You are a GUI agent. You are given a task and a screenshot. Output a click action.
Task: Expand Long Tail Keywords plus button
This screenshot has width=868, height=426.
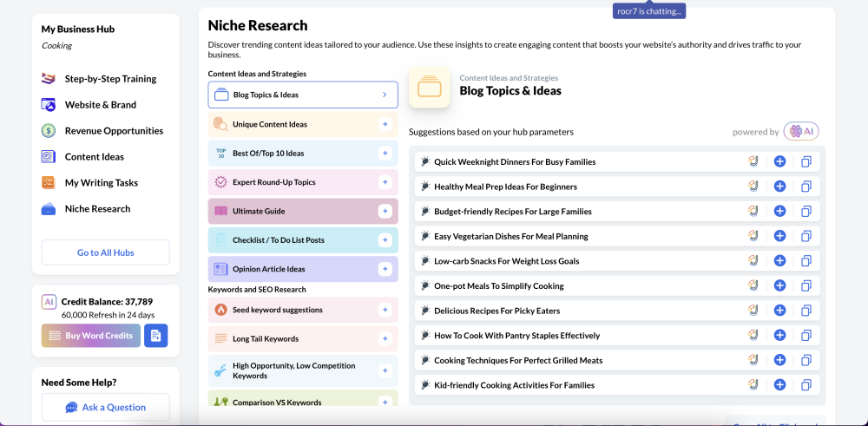click(x=385, y=338)
